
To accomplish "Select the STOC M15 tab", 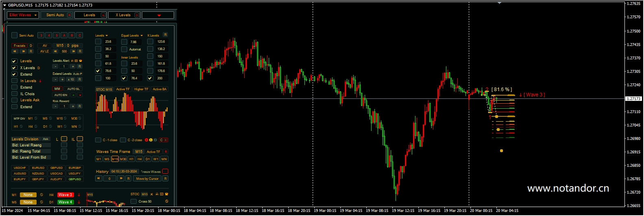I will 104,89.
